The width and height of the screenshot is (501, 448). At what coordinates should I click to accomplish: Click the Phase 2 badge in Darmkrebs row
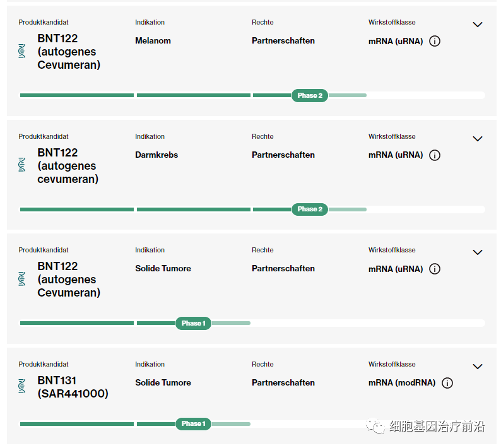pyautogui.click(x=309, y=209)
